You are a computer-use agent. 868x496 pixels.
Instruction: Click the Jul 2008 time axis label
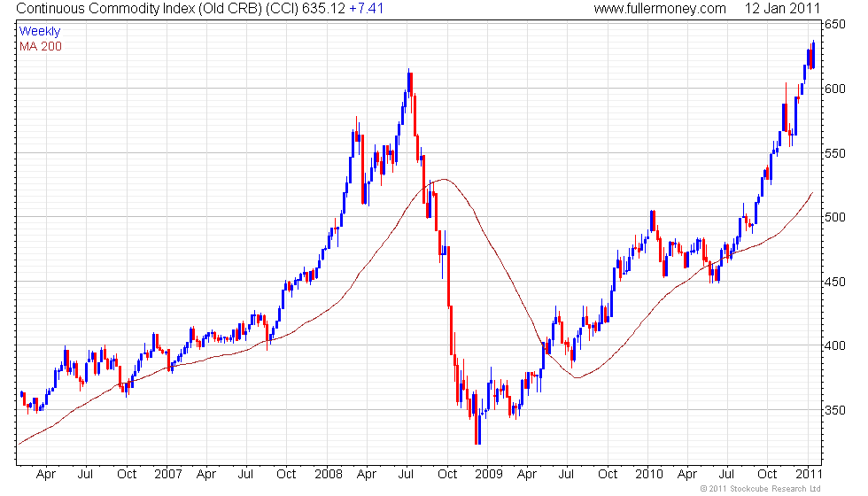(x=407, y=475)
